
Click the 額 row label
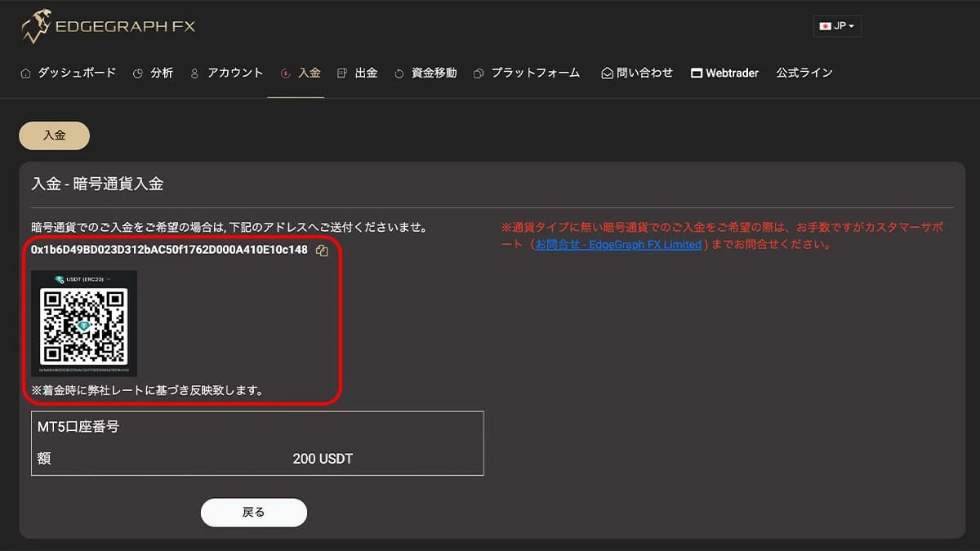pyautogui.click(x=44, y=459)
